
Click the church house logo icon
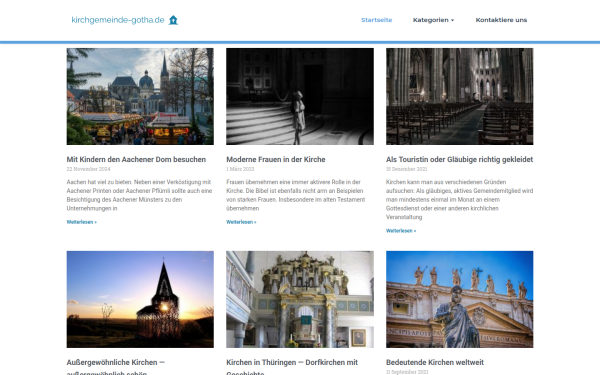(173, 20)
